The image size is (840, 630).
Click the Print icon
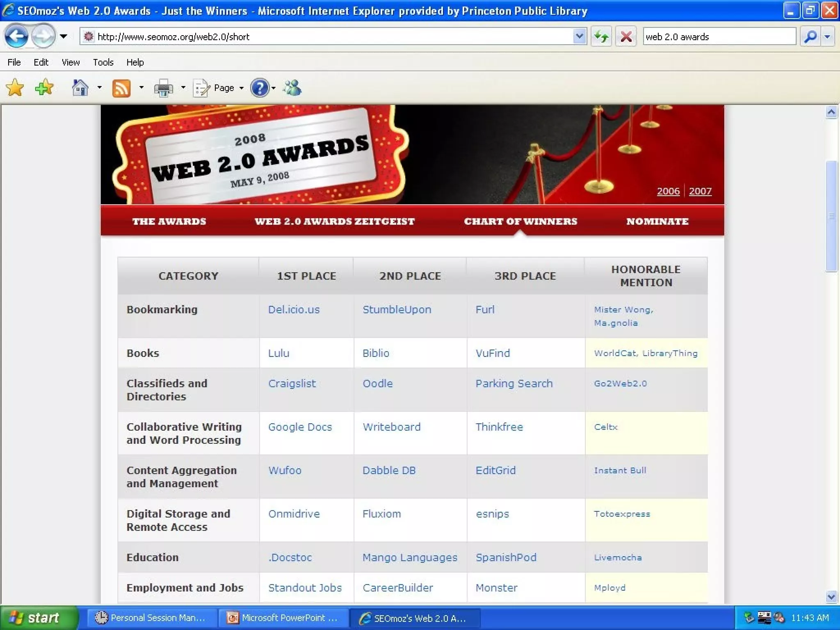click(163, 88)
